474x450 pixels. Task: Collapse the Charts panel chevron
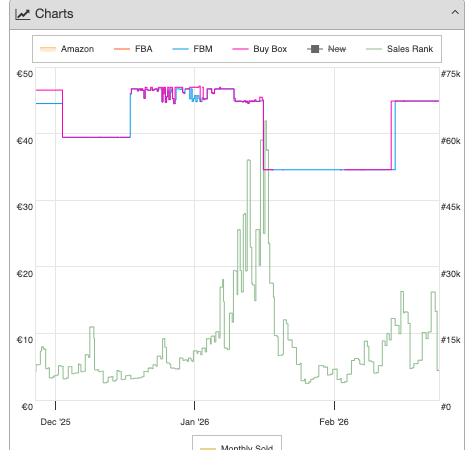coord(455,13)
